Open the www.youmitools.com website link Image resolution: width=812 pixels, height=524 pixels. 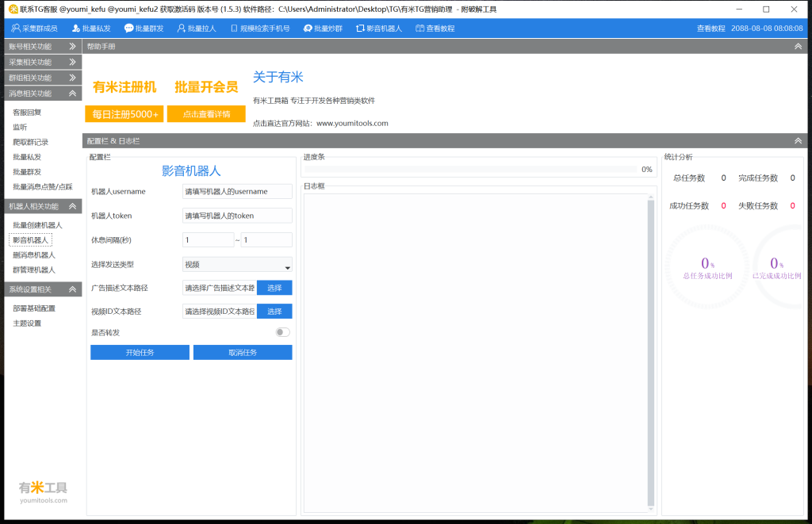tap(352, 123)
